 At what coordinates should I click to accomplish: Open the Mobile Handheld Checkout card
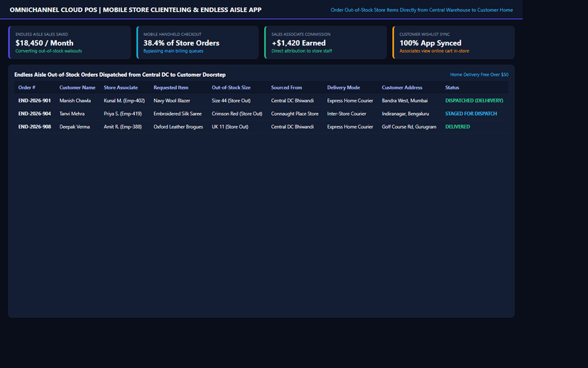[197, 43]
